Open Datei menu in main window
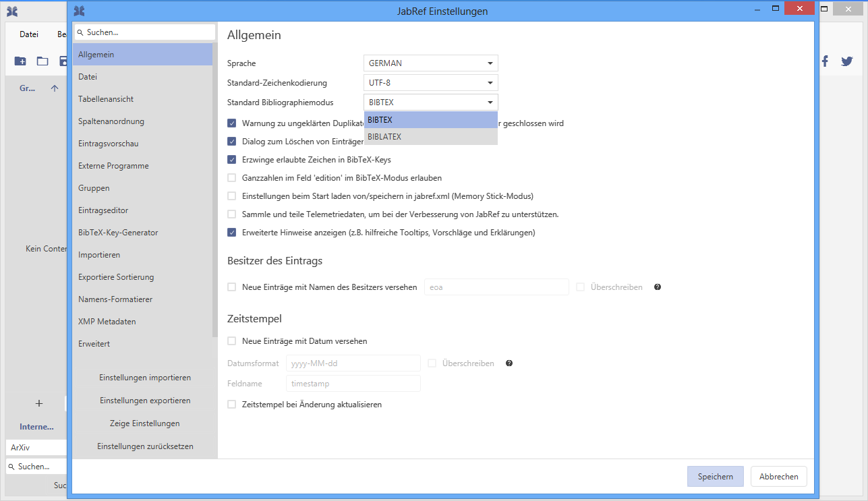Image resolution: width=868 pixels, height=501 pixels. tap(29, 34)
